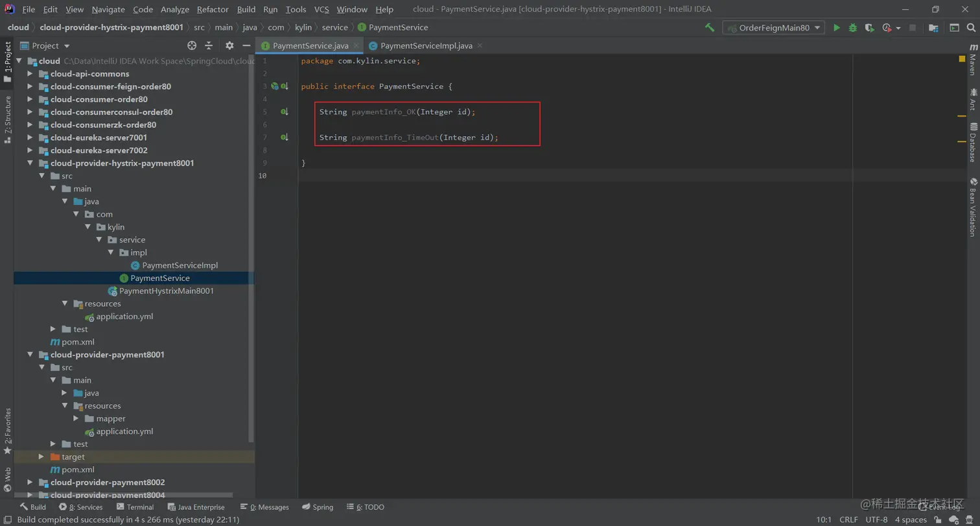Expand the cloud-eureka-server7001 module
This screenshot has width=980, height=526.
tap(30, 137)
